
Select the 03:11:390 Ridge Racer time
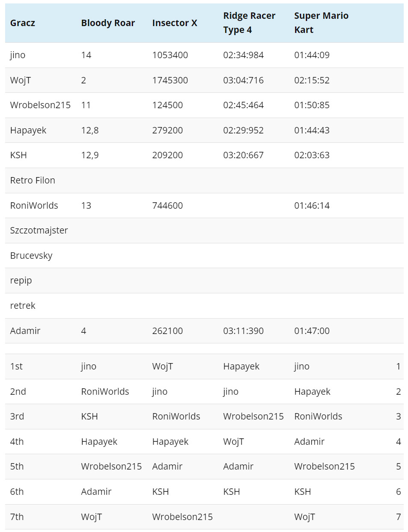click(x=243, y=331)
